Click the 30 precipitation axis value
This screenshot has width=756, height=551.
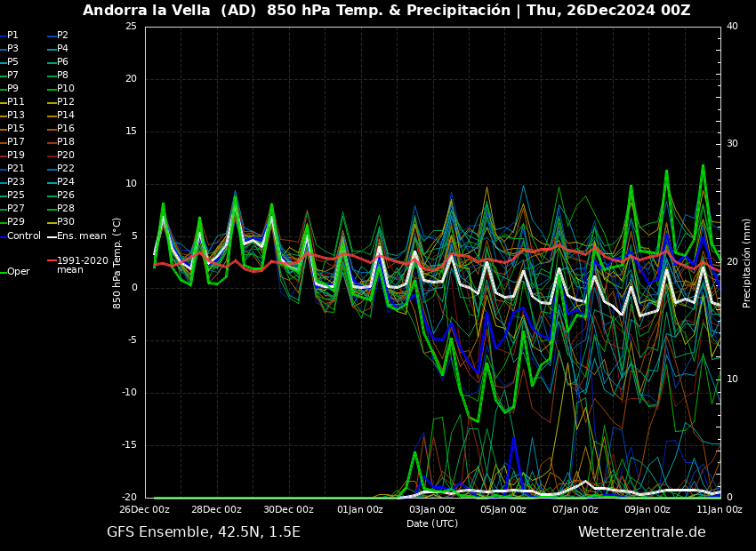732,144
